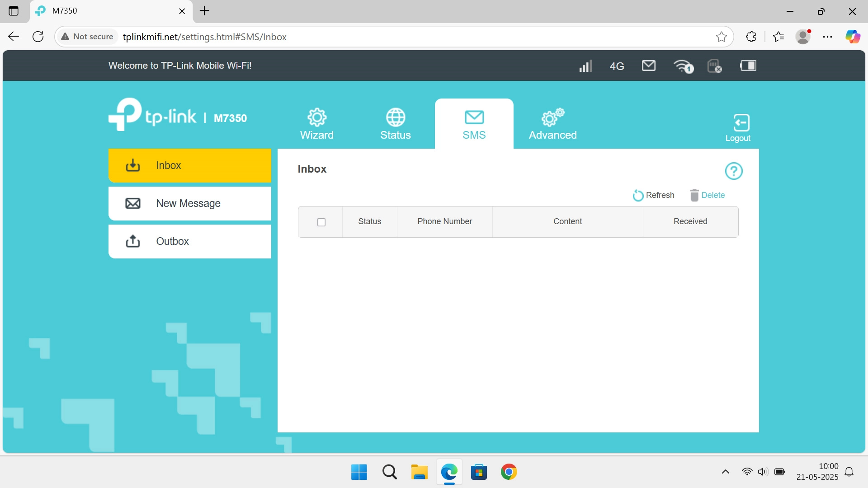Tick the select-all messages checkbox
Image resolution: width=868 pixels, height=488 pixels.
(321, 222)
